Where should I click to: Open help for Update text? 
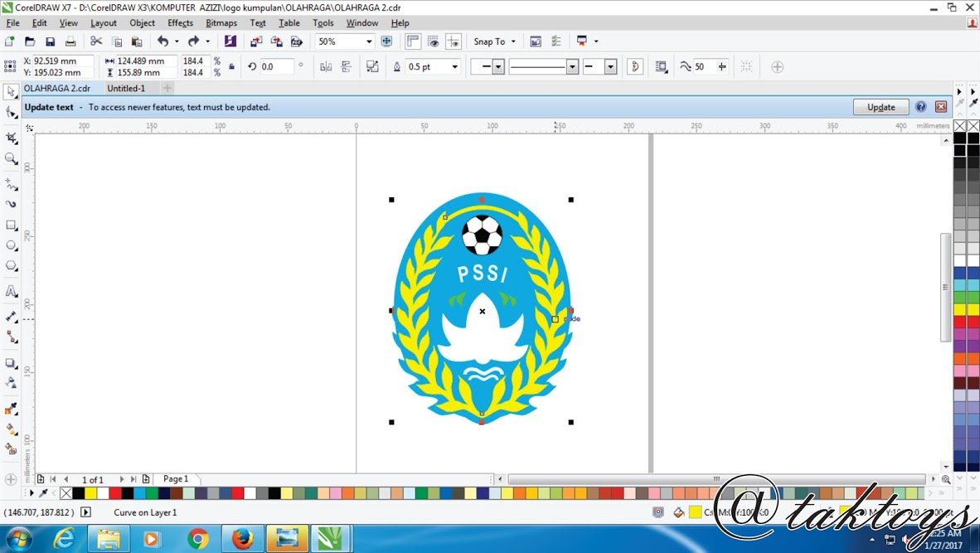920,107
